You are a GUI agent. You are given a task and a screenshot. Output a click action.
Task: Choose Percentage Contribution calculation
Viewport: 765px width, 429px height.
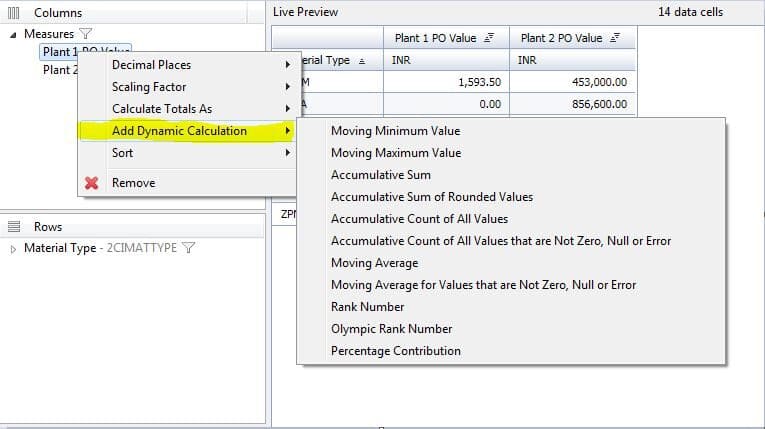tap(396, 351)
